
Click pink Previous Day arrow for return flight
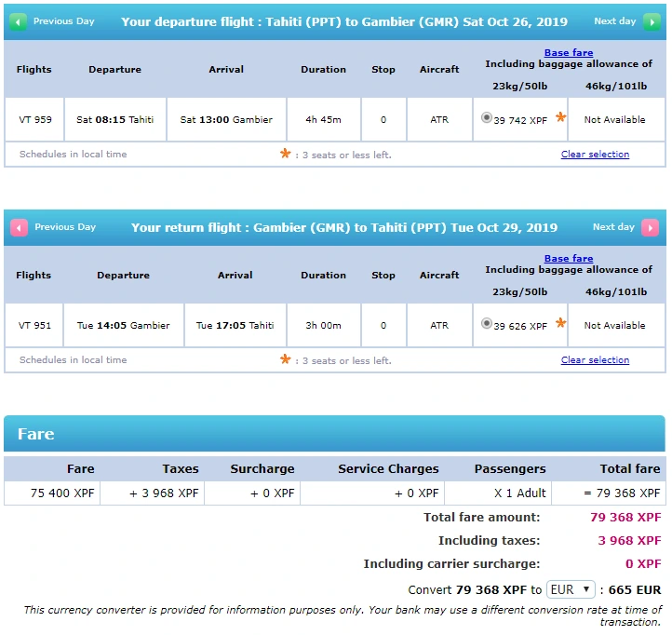(x=19, y=228)
